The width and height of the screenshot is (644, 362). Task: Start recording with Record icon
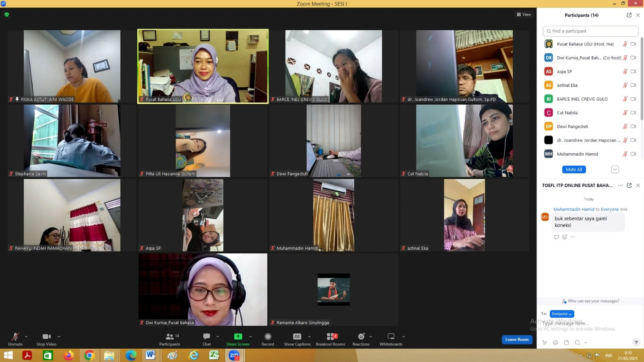tap(268, 337)
